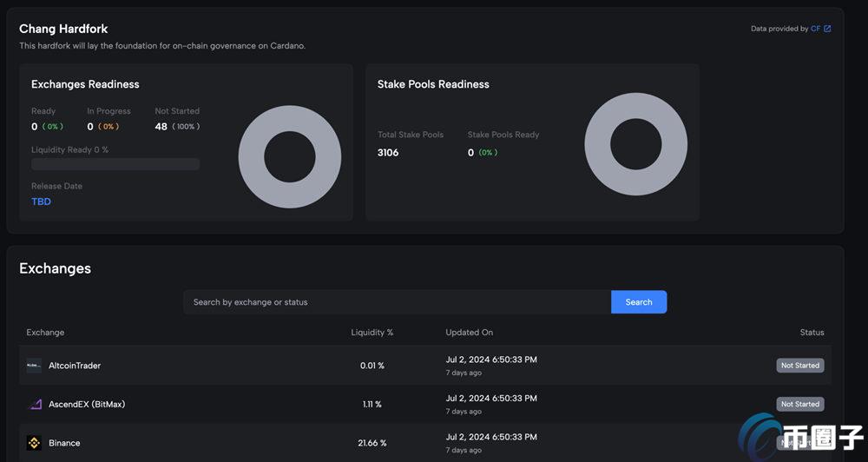
Task: Sort by the Status column header
Action: (x=812, y=333)
